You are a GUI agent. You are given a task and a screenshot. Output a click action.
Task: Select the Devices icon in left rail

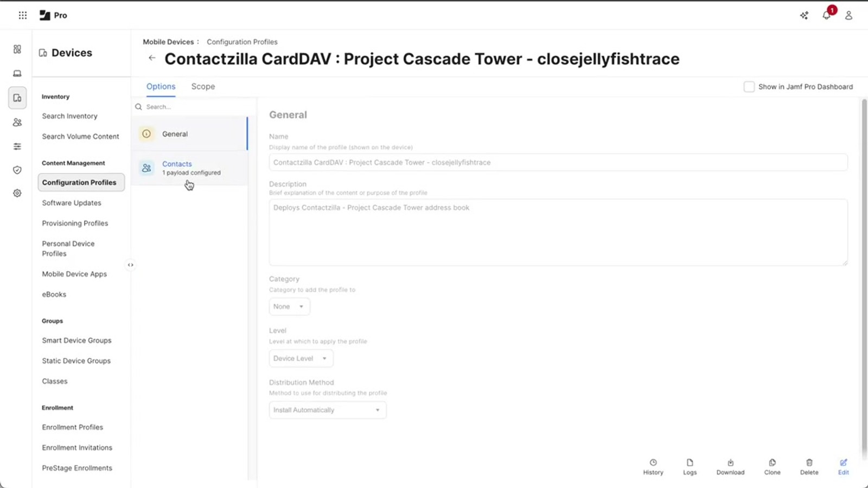point(17,98)
